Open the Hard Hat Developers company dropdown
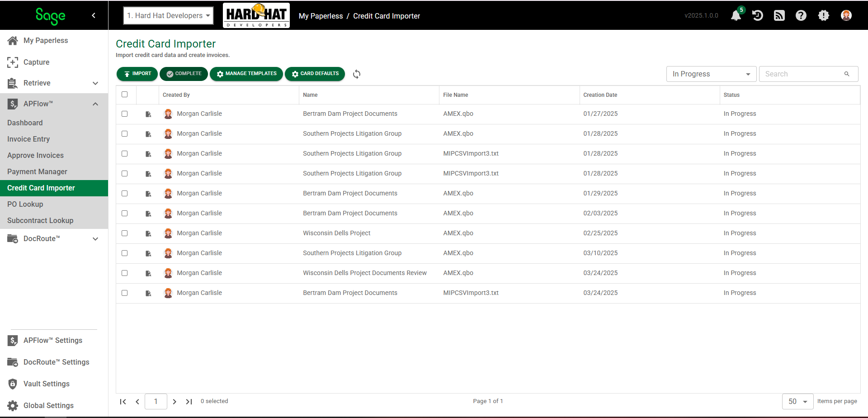Image resolution: width=868 pixels, height=418 pixels. [168, 16]
